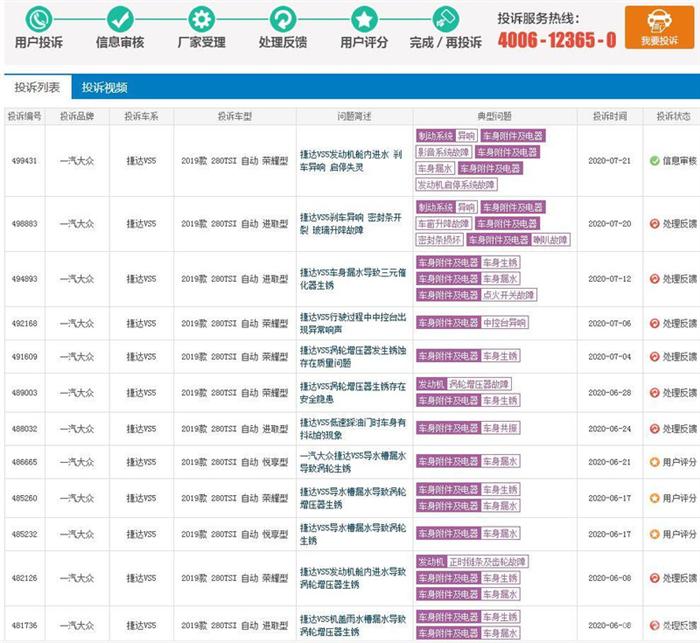This screenshot has height=643, width=700.
Task: Click orange 用户评分 status icon for 485232
Action: 654,534
